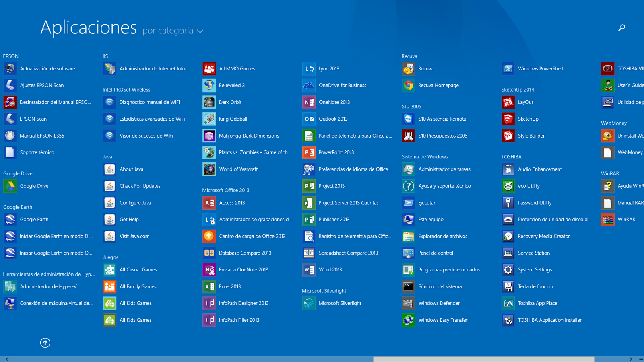Click the Plants vs. Zombies icon
Viewport: 644px width, 362px height.
click(x=209, y=152)
